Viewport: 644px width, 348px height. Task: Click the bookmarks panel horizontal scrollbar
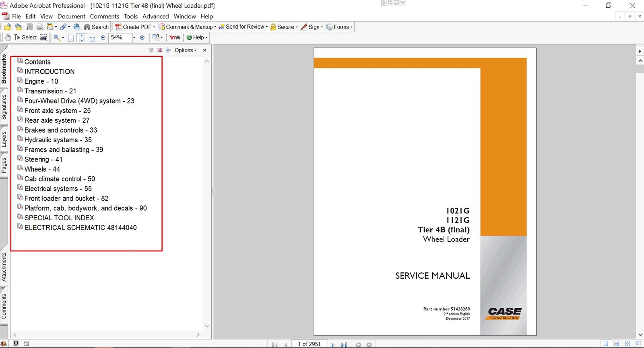(106, 335)
